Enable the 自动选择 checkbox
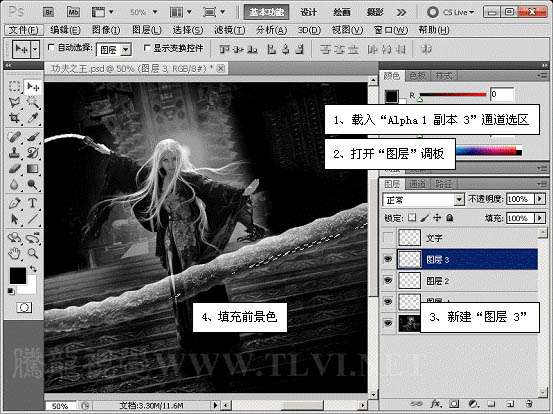 coord(51,47)
